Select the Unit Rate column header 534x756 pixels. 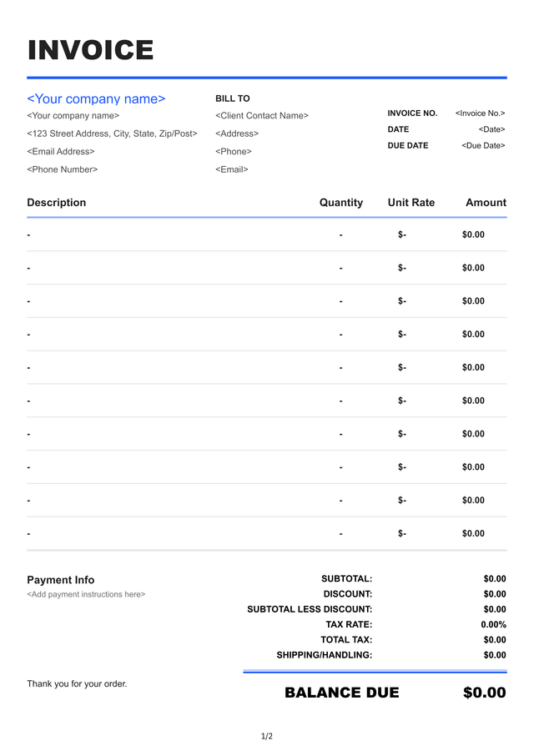tap(411, 203)
